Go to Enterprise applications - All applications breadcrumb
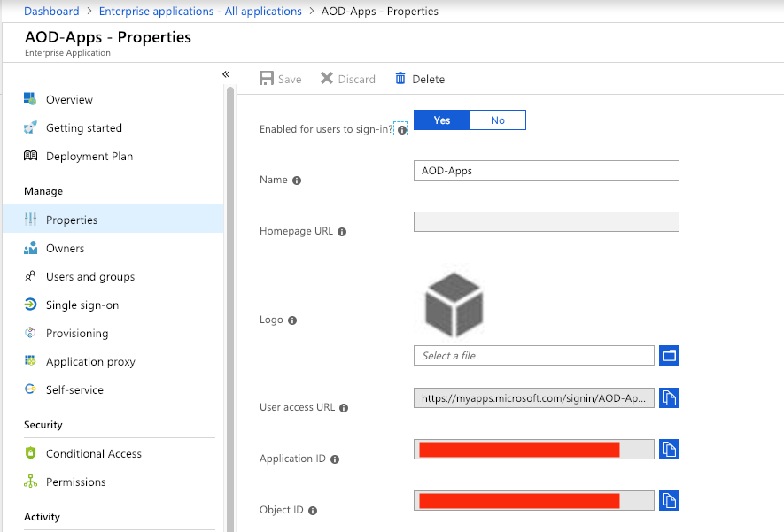 click(200, 11)
